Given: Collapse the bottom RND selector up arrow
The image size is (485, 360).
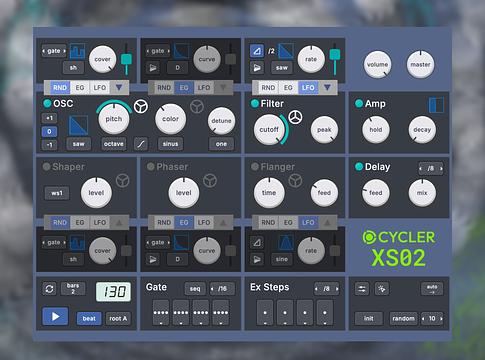Looking at the screenshot, I should tap(119, 222).
